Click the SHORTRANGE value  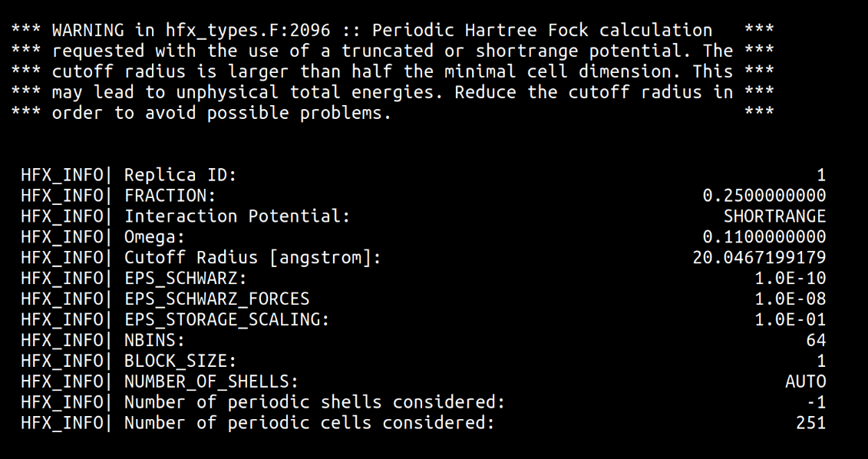(x=774, y=216)
